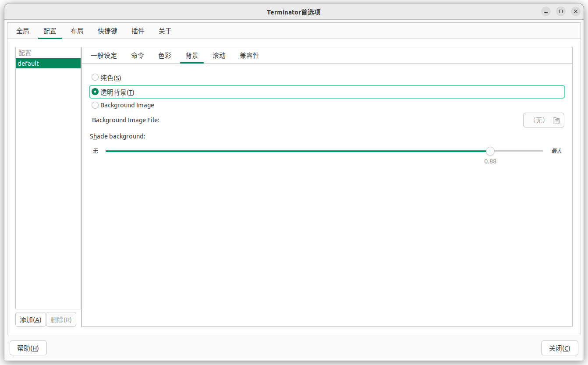Image resolution: width=588 pixels, height=365 pixels.
Task: Open the 兼容性 sub-tab
Action: coord(249,56)
